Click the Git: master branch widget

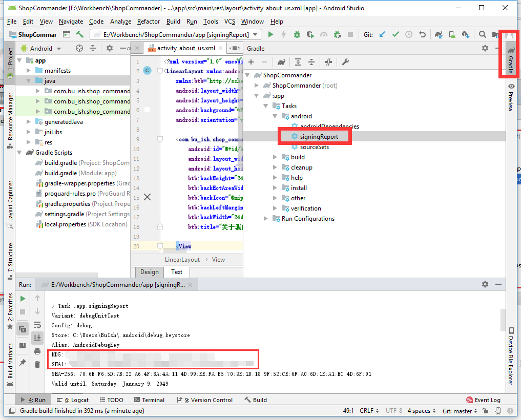pos(460,411)
